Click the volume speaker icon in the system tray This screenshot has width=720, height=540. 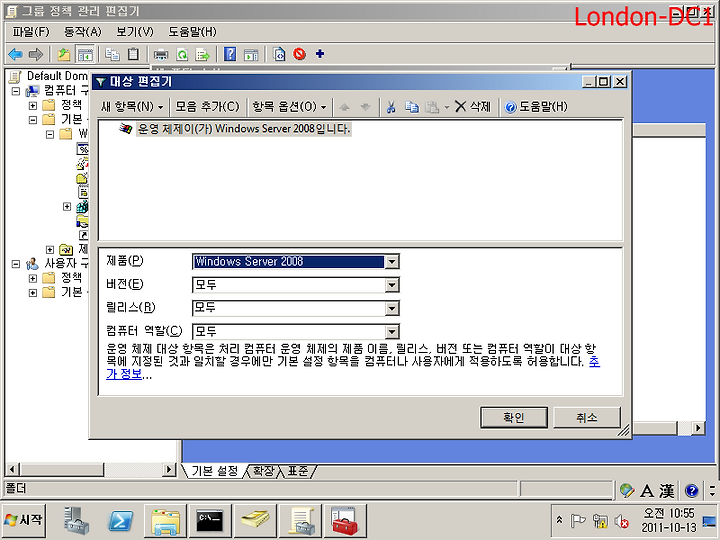[x=622, y=521]
